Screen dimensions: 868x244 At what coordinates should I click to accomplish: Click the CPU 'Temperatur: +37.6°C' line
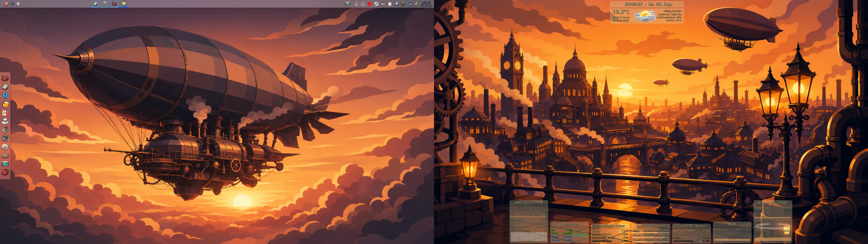[x=529, y=220]
